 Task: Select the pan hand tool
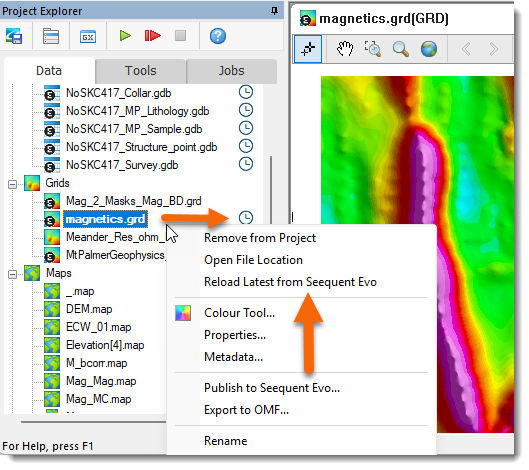pos(345,49)
